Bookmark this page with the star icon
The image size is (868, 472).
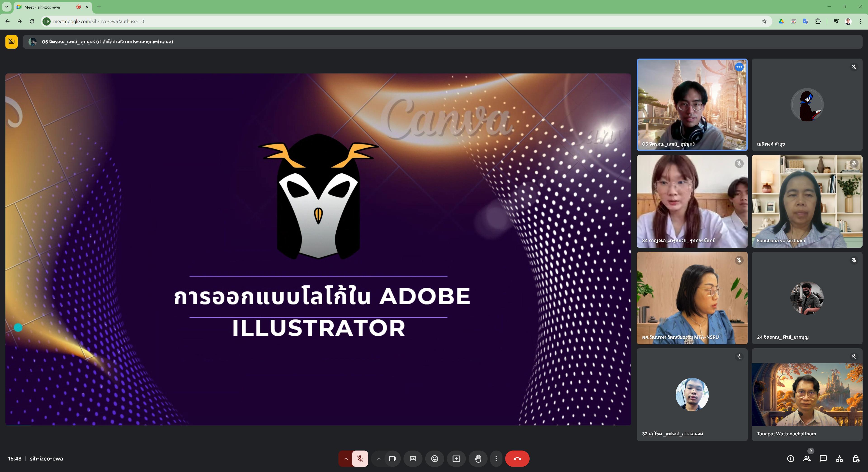click(764, 21)
